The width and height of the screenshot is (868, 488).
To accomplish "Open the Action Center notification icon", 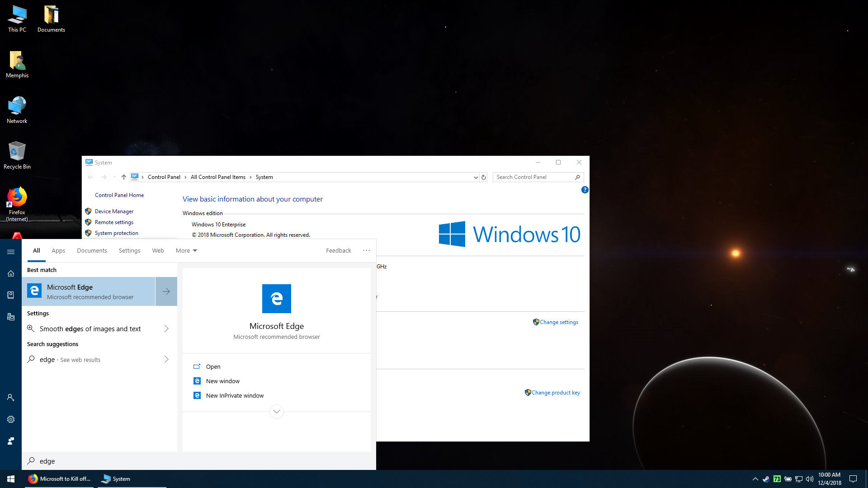I will coord(853,479).
